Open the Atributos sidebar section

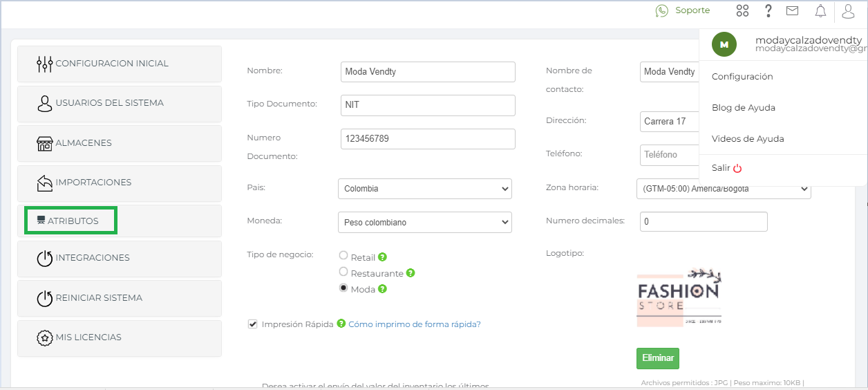(70, 221)
